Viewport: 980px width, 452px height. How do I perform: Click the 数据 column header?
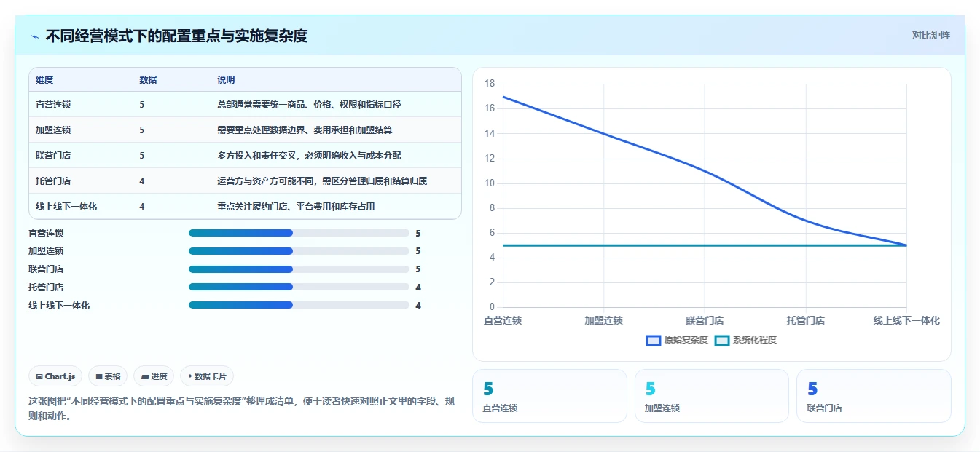148,80
